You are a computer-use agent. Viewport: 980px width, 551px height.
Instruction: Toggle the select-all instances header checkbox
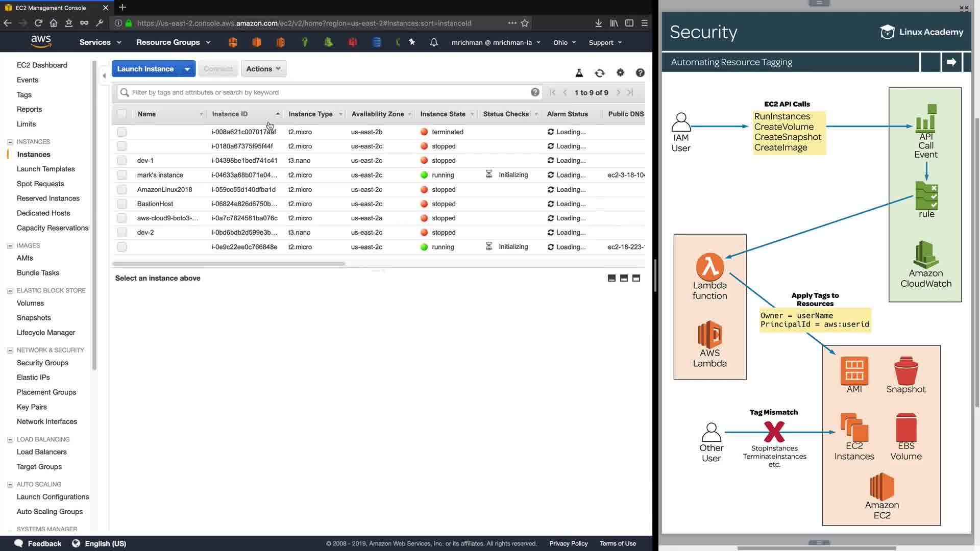click(x=121, y=114)
